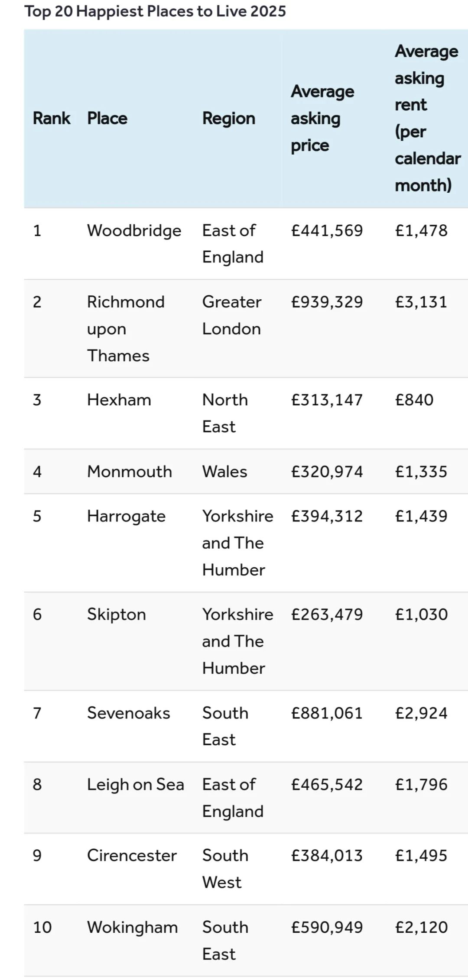Viewport: 468px width, 980px height.
Task: Click the Harrogate place name
Action: 126,517
